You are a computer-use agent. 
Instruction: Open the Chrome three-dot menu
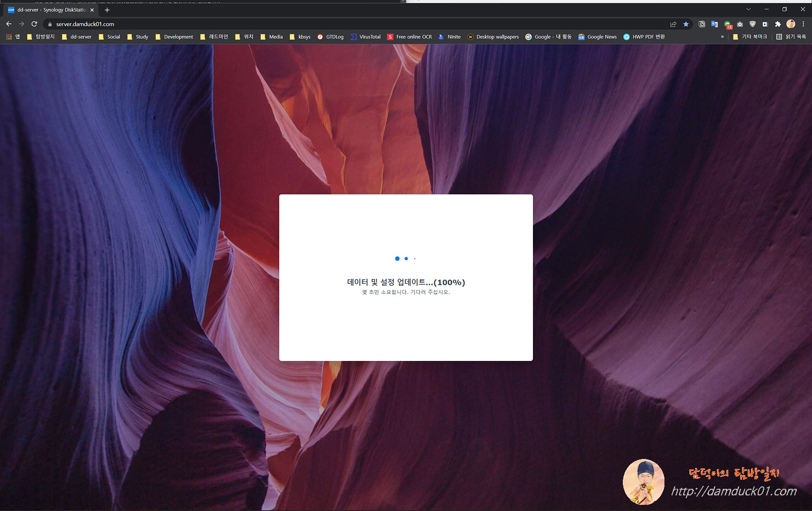coord(803,24)
